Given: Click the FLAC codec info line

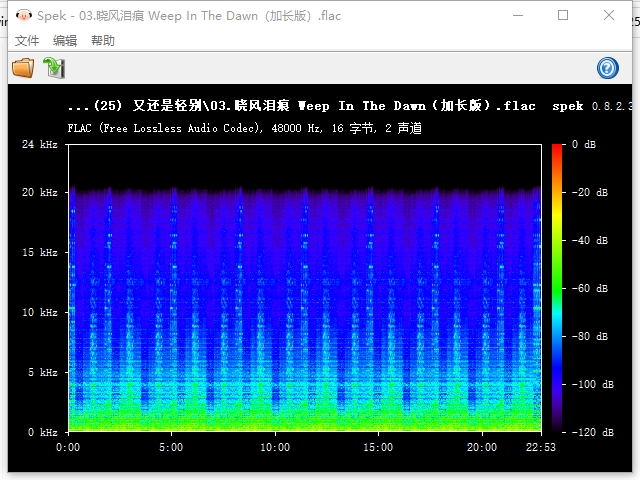Looking at the screenshot, I should pos(244,128).
